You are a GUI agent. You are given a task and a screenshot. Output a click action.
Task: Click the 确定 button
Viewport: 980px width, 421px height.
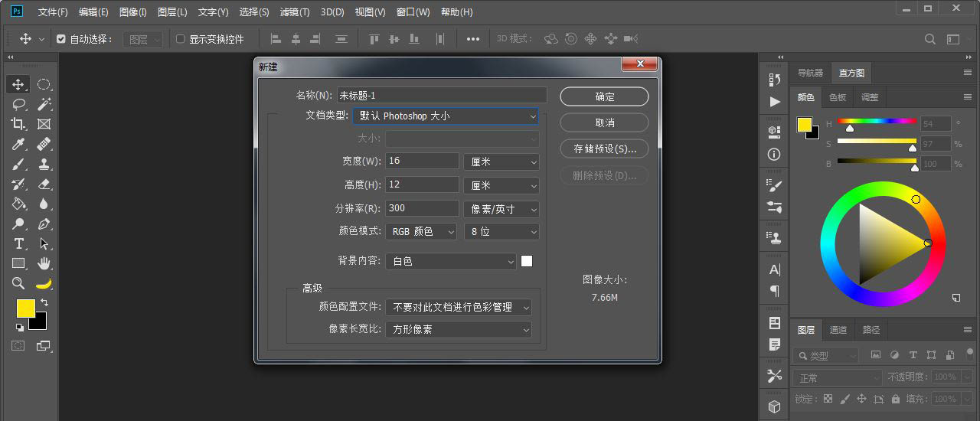click(x=605, y=96)
